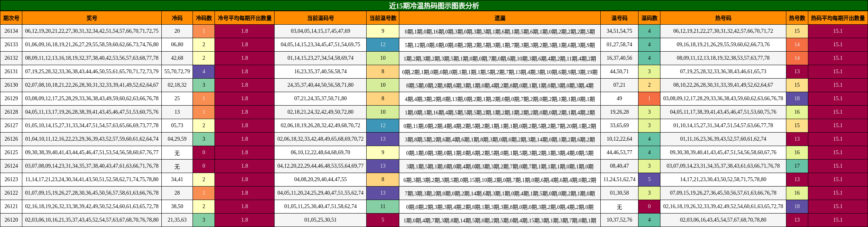Click warm number cell 34,51,54,75
Viewport: 868px width, 227px height.
pyautogui.click(x=619, y=31)
